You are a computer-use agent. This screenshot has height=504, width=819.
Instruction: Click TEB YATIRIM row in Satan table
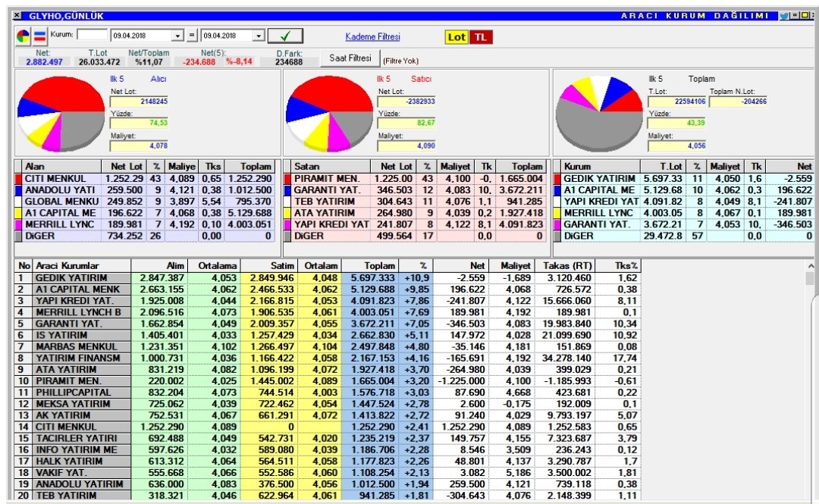click(x=414, y=202)
